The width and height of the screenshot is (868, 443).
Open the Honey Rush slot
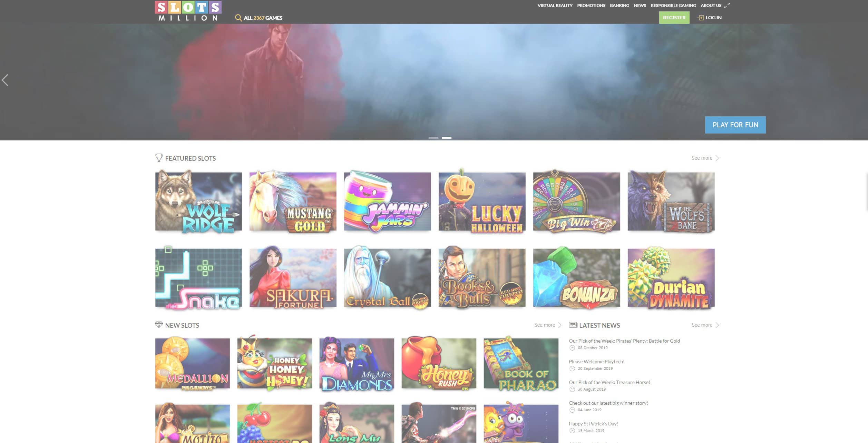point(439,364)
